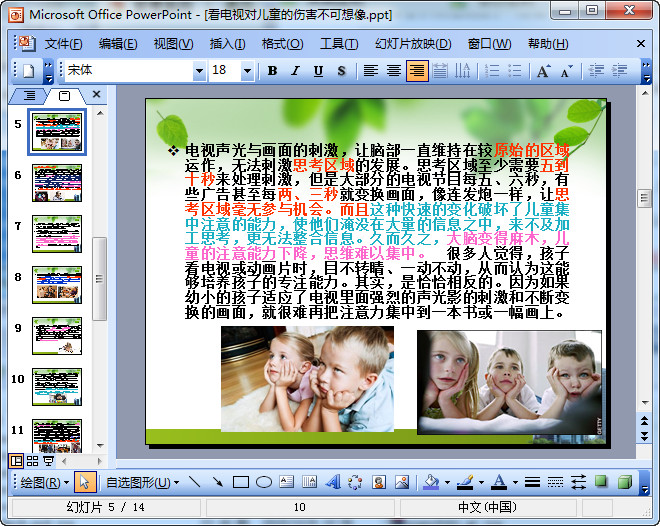Insert WordArt
This screenshot has width=660, height=526.
[x=333, y=482]
